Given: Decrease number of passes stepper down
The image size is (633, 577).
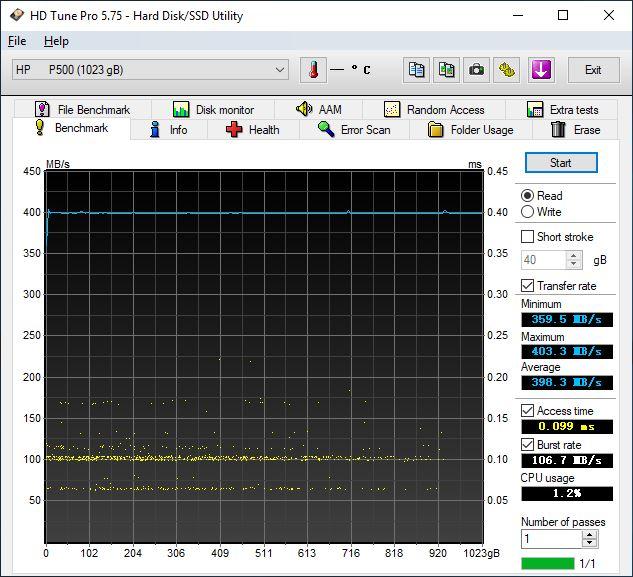Looking at the screenshot, I should tap(590, 543).
